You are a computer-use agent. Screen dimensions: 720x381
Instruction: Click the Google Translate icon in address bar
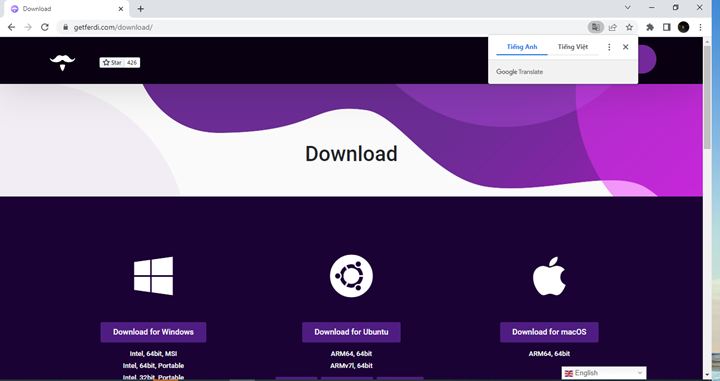[596, 27]
